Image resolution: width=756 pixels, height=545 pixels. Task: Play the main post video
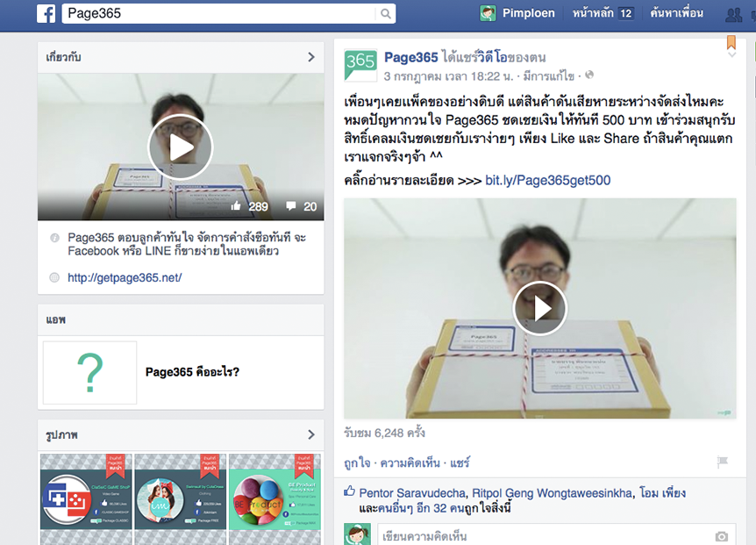tap(540, 309)
